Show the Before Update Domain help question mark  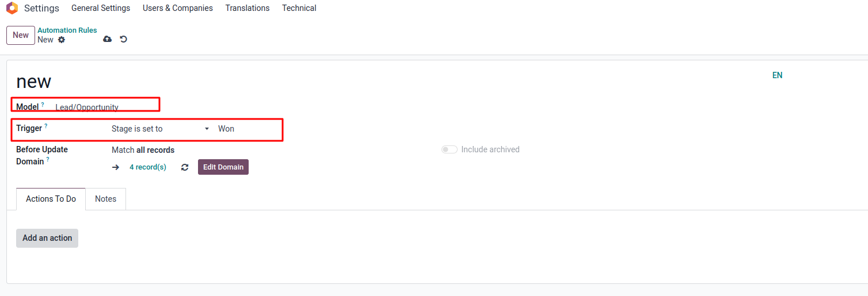[x=48, y=160]
